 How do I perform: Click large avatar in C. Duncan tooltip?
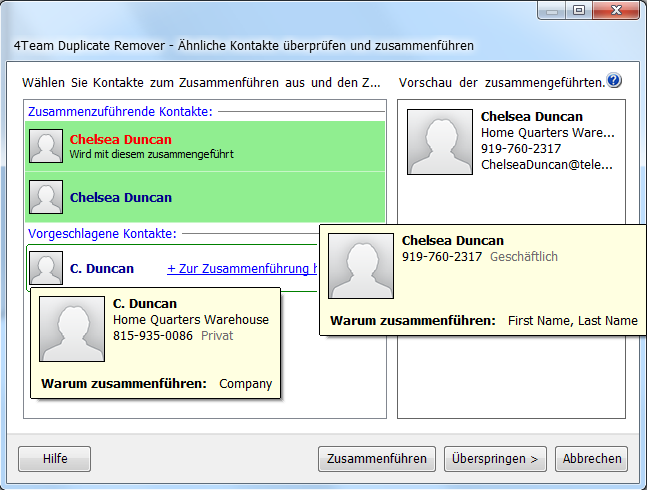pyautogui.click(x=71, y=329)
